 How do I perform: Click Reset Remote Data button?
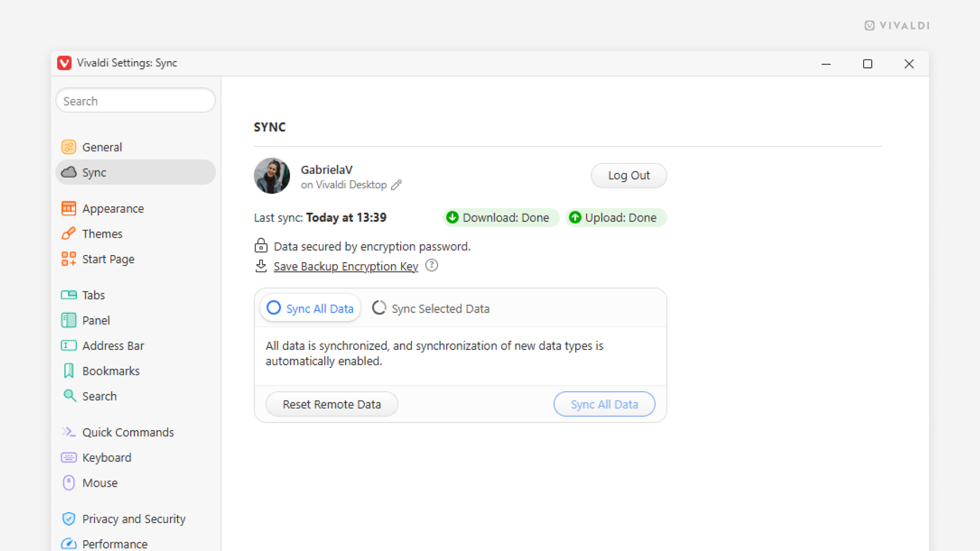[x=332, y=404]
